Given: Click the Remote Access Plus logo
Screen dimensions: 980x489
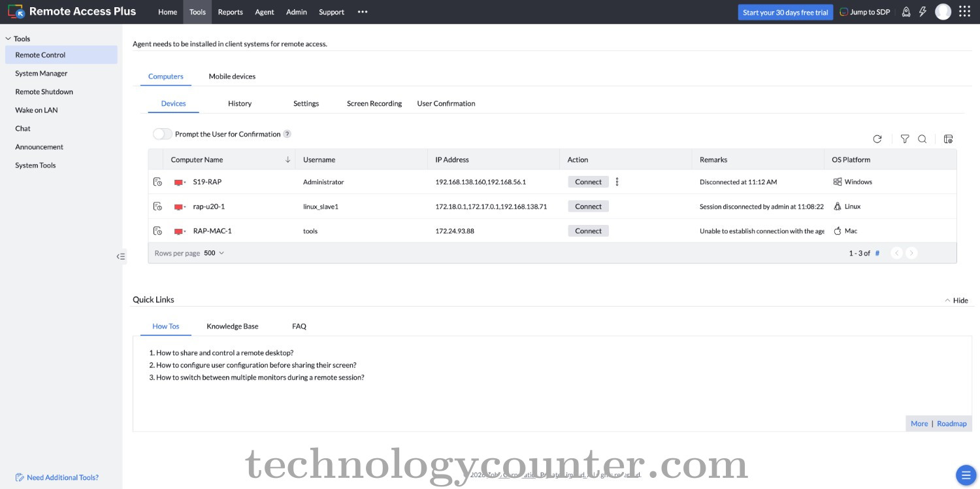Looking at the screenshot, I should point(73,11).
